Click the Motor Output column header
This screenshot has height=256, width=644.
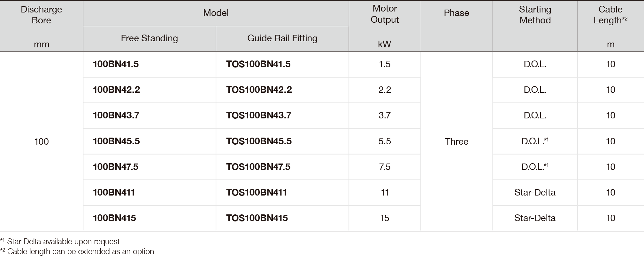(x=385, y=14)
